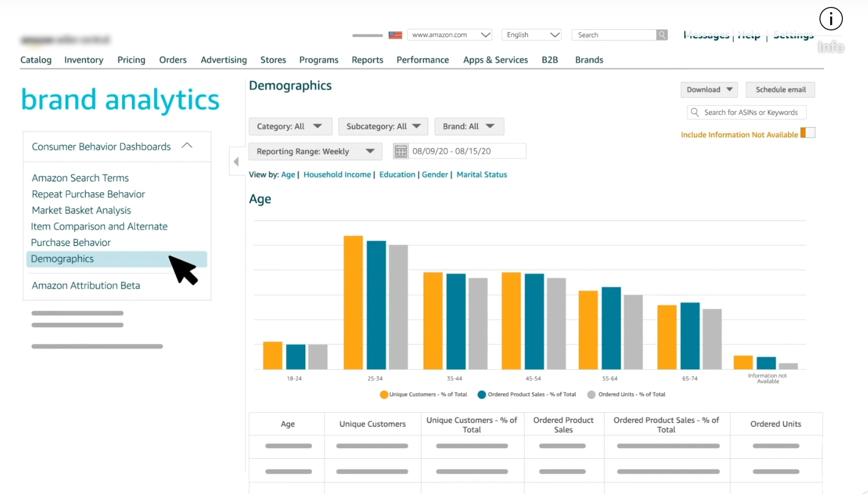Screen dimensions: 868x494
Task: Click the Information not Available axis label
Action: coord(768,378)
